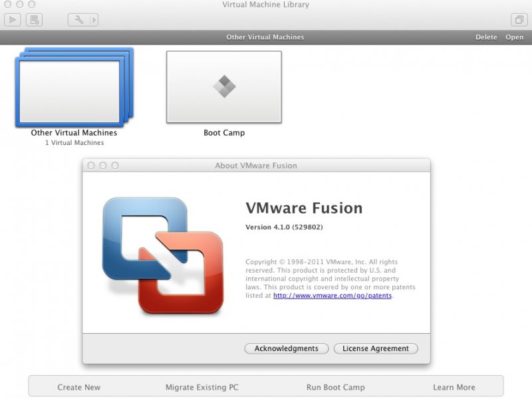Expand the arrow beside the wrench

(x=94, y=20)
